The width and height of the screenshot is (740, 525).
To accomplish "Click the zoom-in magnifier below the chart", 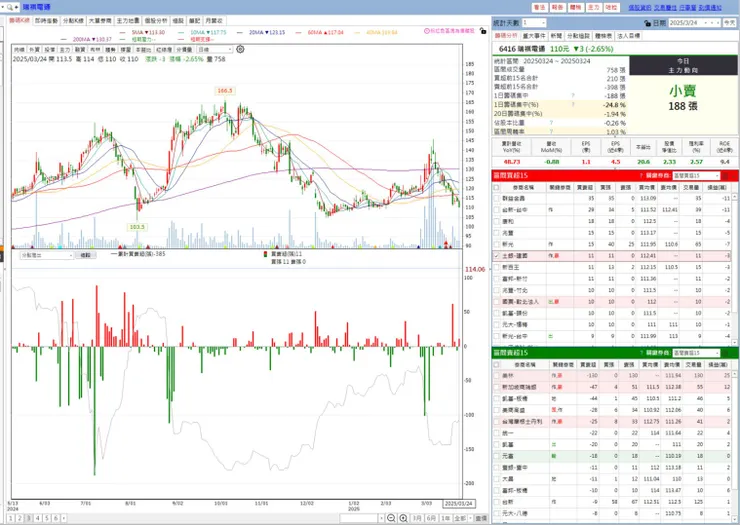I will coord(404,518).
